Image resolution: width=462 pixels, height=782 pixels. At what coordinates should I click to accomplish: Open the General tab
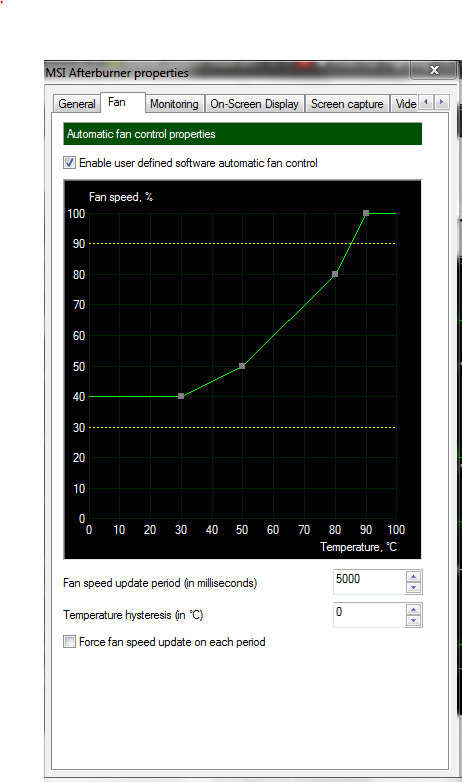(x=76, y=104)
